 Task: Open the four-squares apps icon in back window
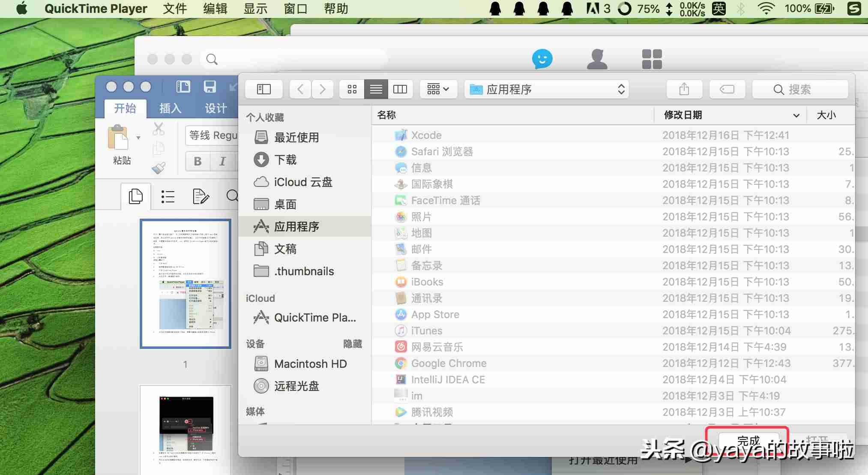tap(652, 59)
